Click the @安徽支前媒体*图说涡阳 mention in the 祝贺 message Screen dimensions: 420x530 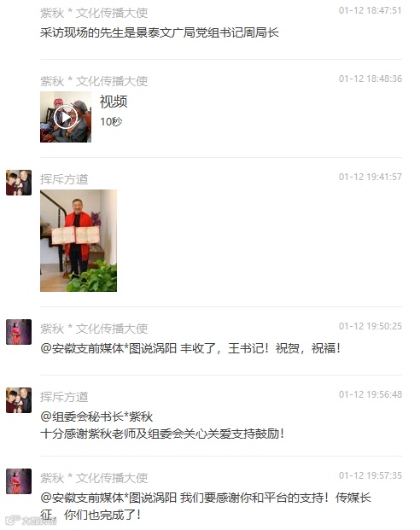(108, 348)
